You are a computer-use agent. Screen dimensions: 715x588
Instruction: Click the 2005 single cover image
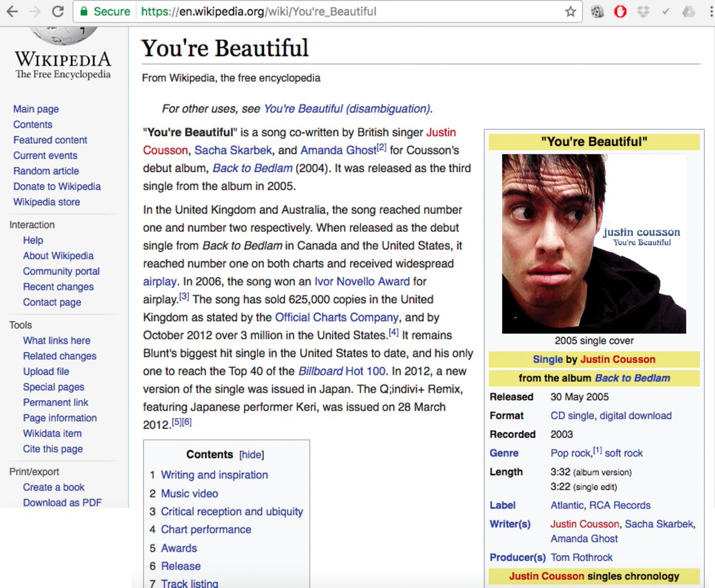[x=594, y=244]
